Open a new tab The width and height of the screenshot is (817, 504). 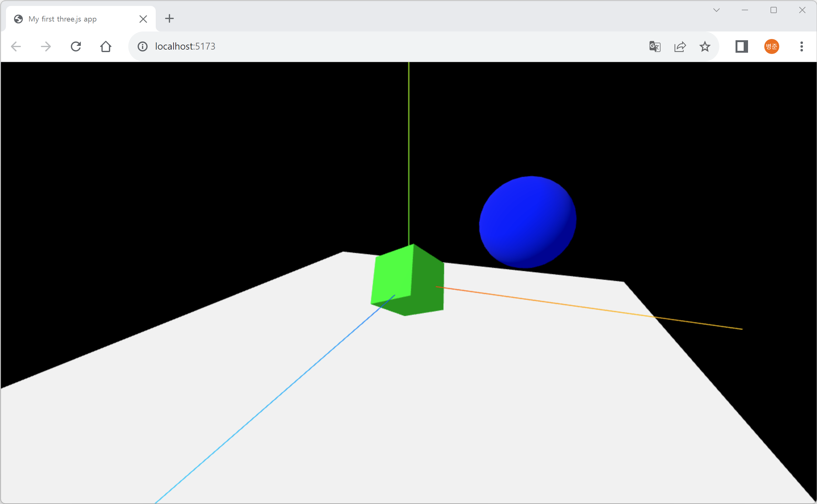[x=169, y=18]
